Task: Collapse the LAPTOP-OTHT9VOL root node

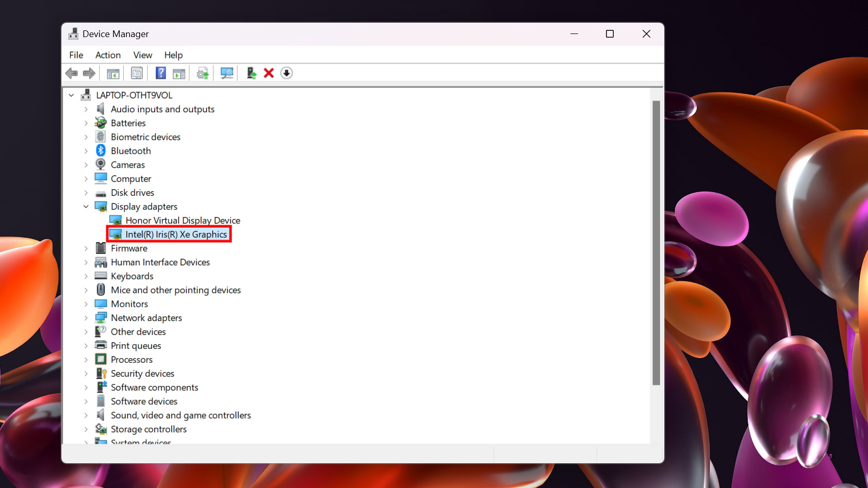Action: pos(71,95)
